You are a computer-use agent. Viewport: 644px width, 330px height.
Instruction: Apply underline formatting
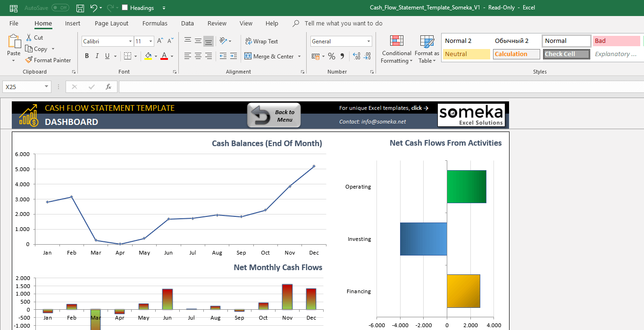pos(108,56)
